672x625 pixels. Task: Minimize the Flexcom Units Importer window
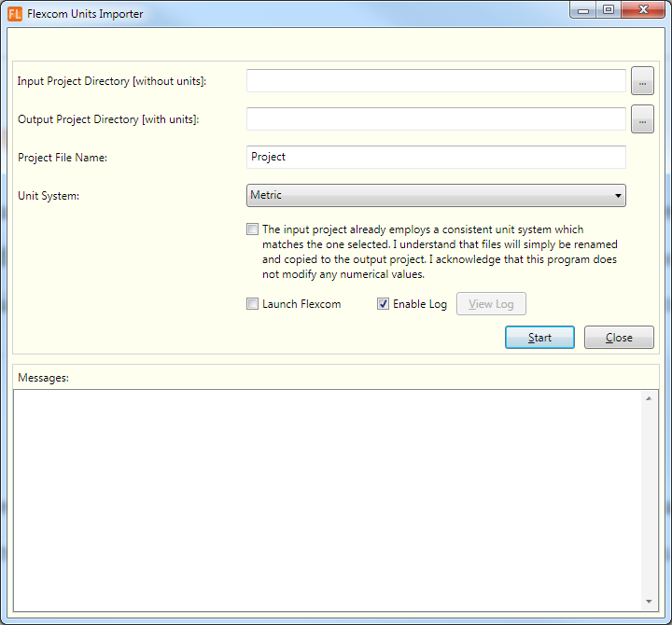[582, 10]
